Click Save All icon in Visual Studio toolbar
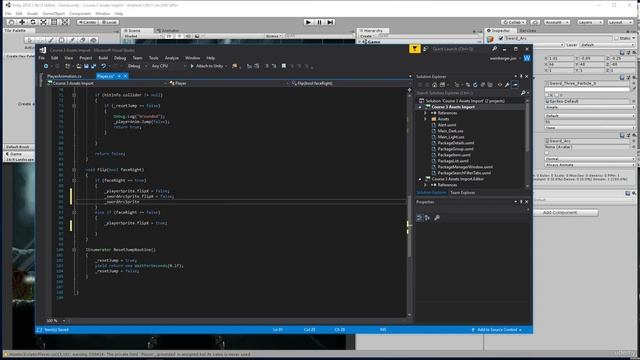640x360 pixels. coord(93,66)
